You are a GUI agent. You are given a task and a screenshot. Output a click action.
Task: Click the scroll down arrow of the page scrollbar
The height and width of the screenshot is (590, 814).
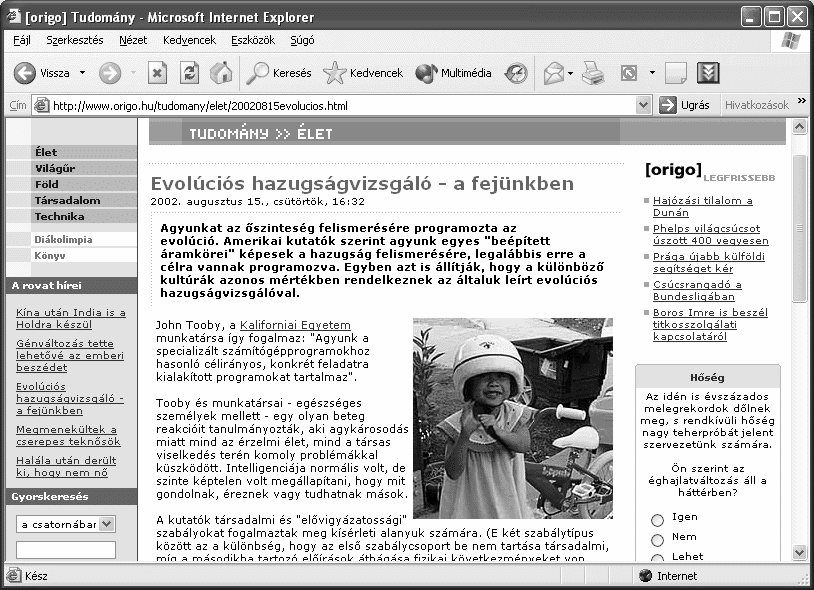click(x=799, y=552)
